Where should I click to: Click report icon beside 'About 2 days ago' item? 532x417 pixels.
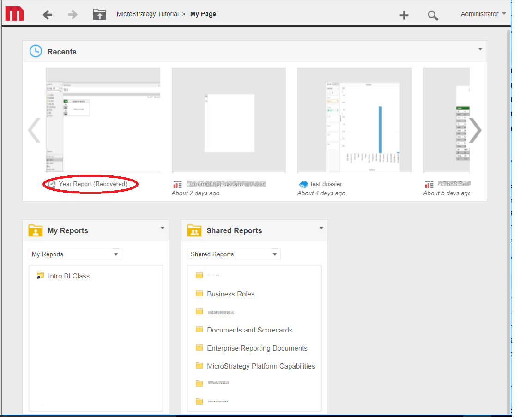(x=177, y=184)
